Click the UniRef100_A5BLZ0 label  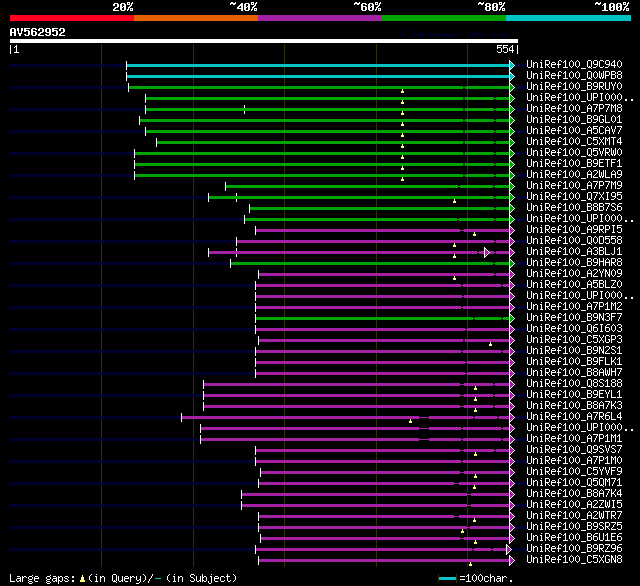[x=574, y=285]
